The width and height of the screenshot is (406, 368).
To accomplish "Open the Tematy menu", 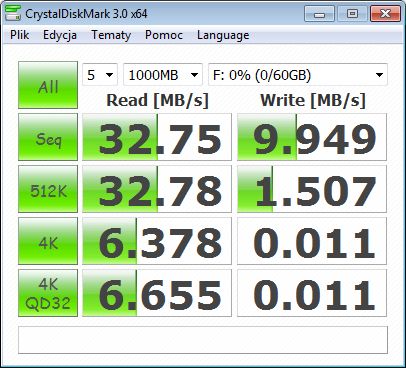I will 111,35.
